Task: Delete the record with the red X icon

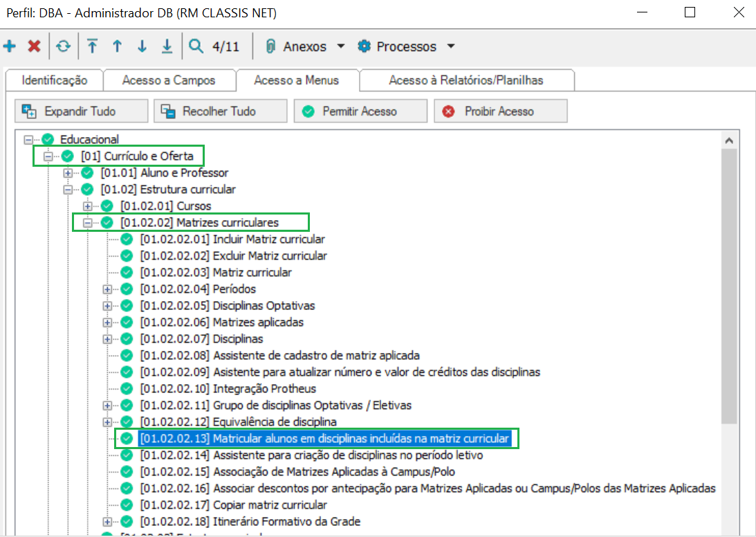Action: pyautogui.click(x=34, y=46)
